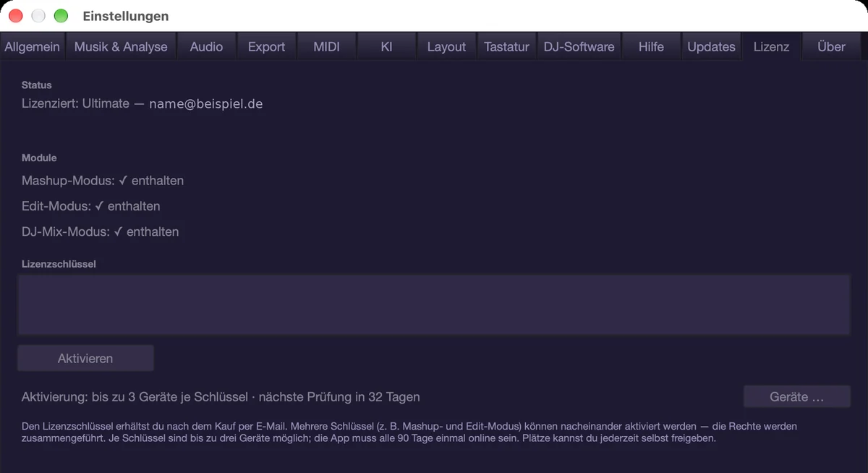Select the DJ-Software tab
Screen dimensions: 868x473
point(579,46)
